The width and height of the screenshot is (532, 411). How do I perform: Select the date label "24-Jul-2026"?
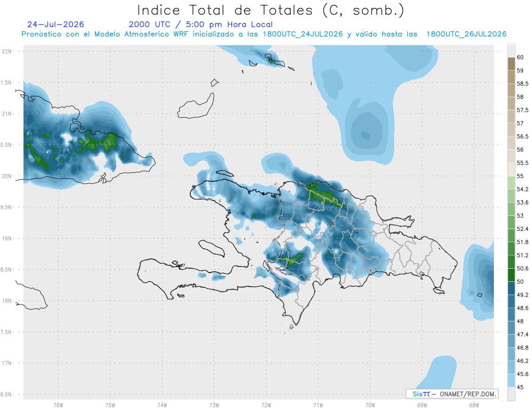(x=55, y=24)
